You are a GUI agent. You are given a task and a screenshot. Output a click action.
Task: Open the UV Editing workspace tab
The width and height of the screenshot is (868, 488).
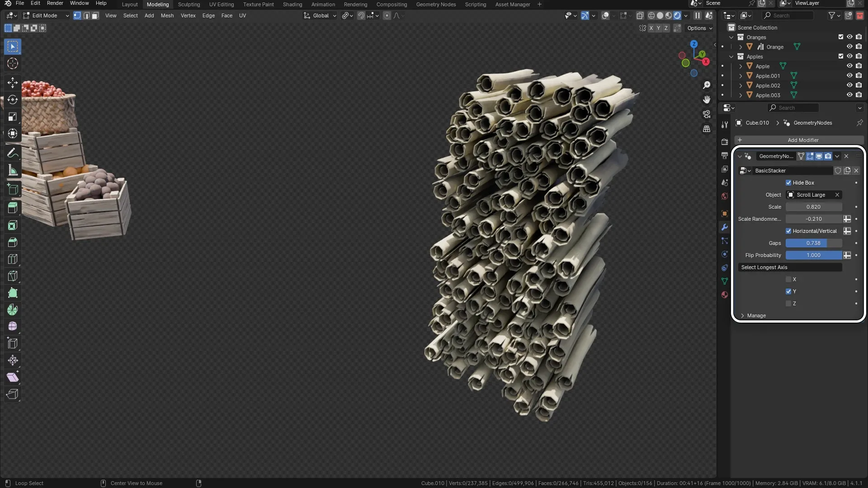[221, 4]
